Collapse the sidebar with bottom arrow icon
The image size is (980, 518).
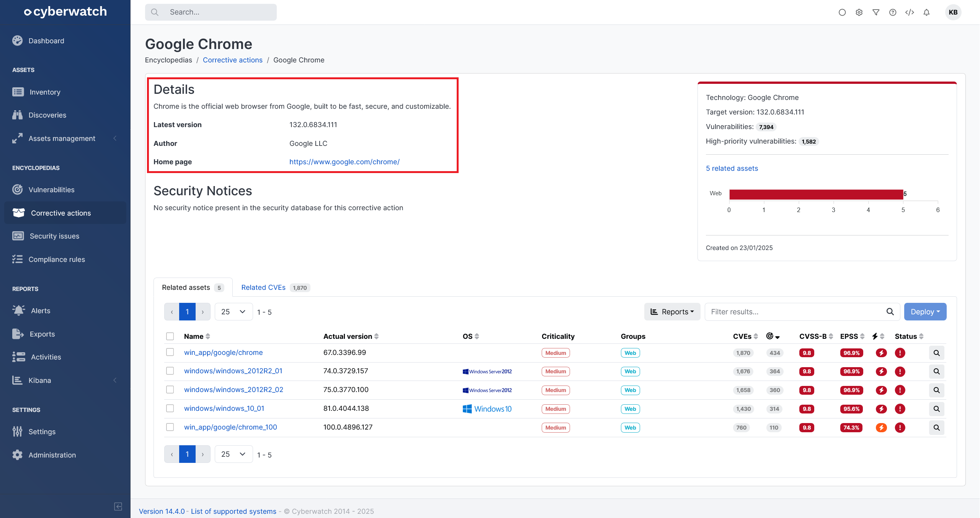coord(118,507)
